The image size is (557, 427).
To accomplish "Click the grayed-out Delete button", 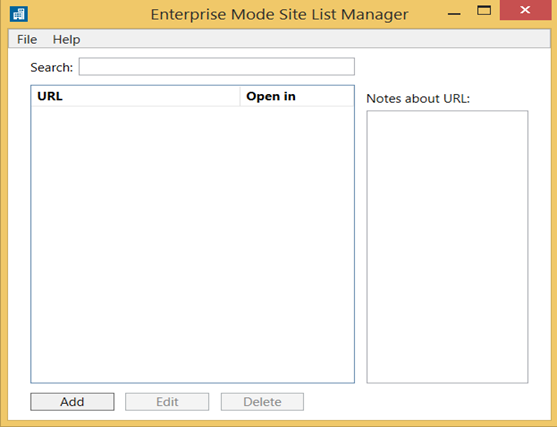I will pos(262,402).
